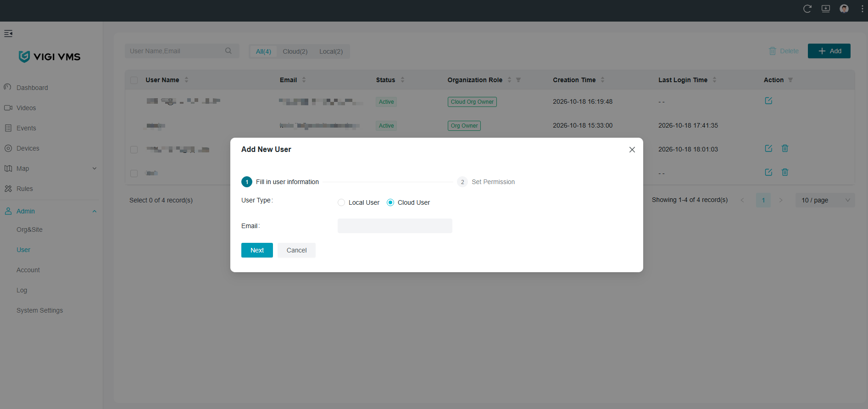Sort by Email column arrows

coord(304,80)
